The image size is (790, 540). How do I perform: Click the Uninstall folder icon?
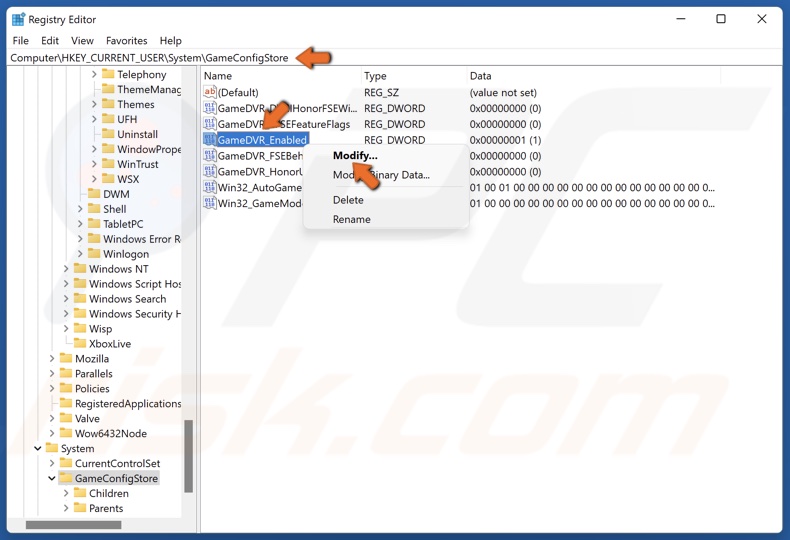click(108, 134)
